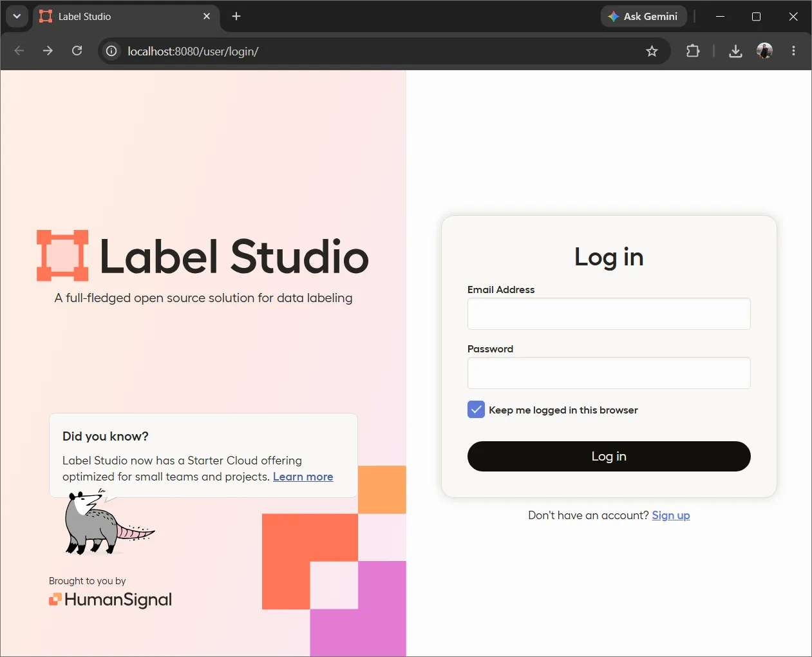Click the browser back arrow
Image resolution: width=812 pixels, height=657 pixels.
click(19, 51)
